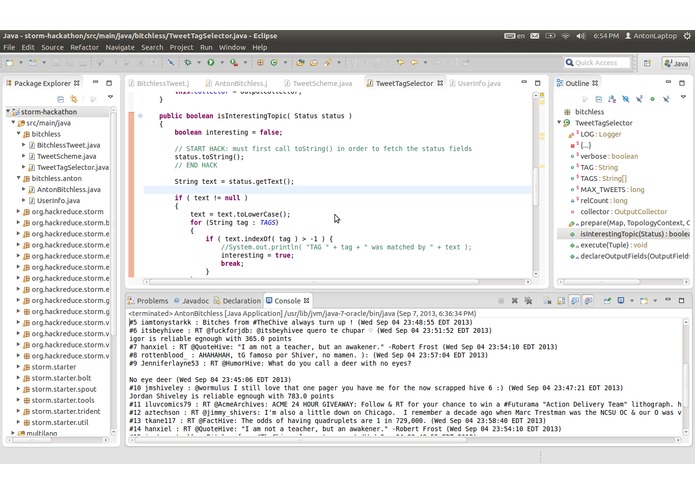Click the New Java Package toolbar icon
Screen dimensions: 695x494
260,63
